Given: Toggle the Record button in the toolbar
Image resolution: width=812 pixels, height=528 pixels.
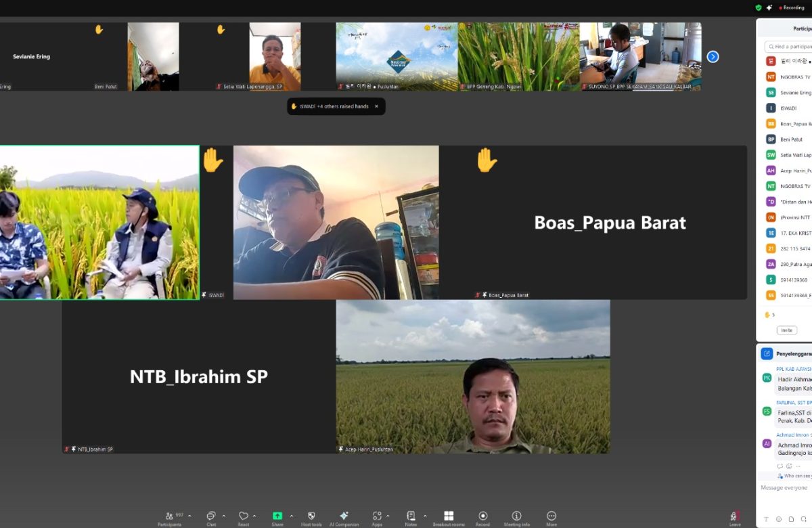Looking at the screenshot, I should pyautogui.click(x=482, y=516).
